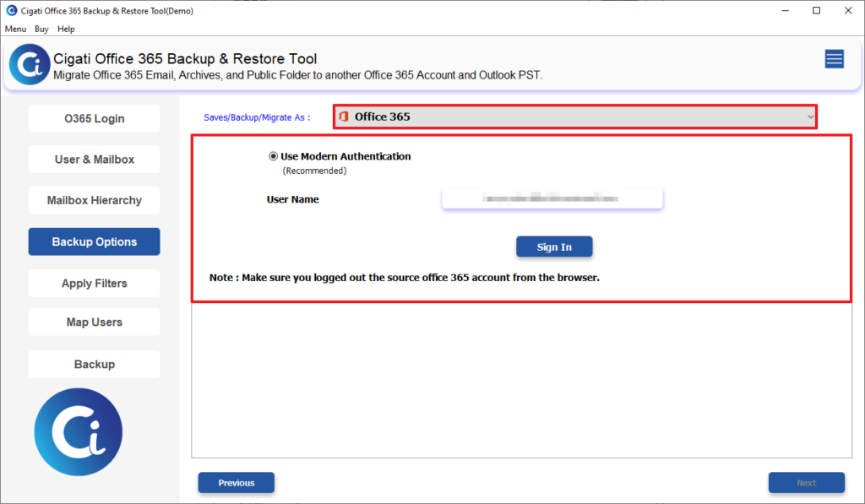
Task: Click the Office 365 icon in dropdown
Action: point(344,117)
